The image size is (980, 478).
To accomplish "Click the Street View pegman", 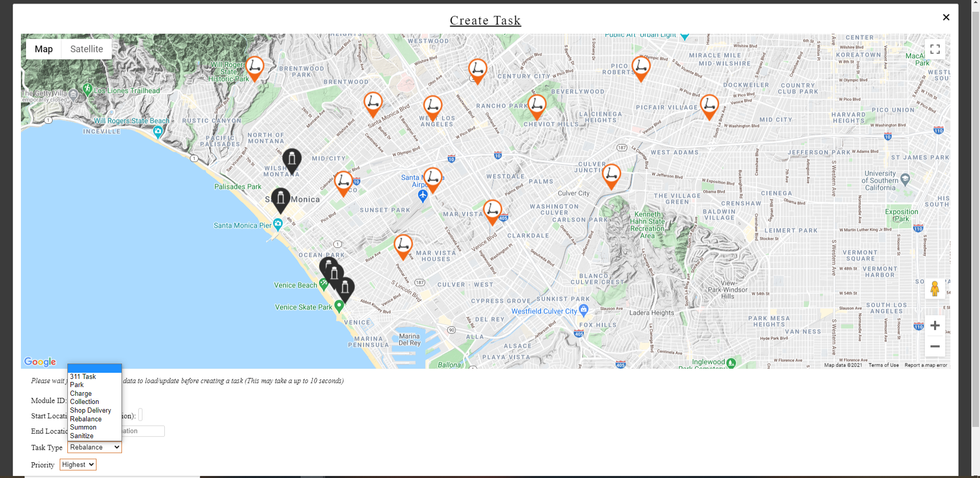I will [x=935, y=289].
